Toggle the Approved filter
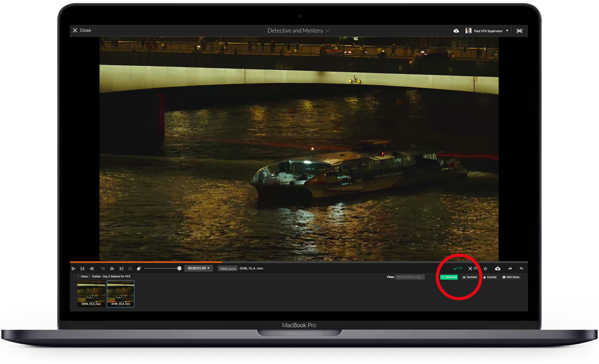The width and height of the screenshot is (599, 364). pos(449,277)
